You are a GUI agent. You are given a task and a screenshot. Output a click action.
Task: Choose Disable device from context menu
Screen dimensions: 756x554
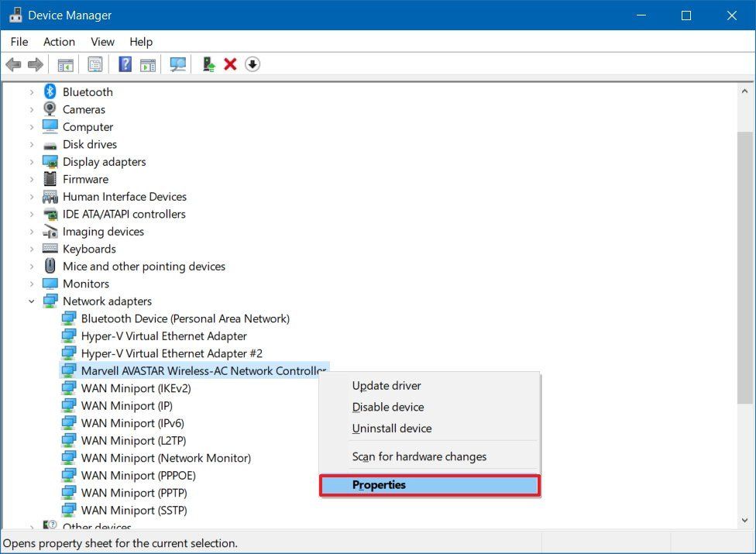430,407
